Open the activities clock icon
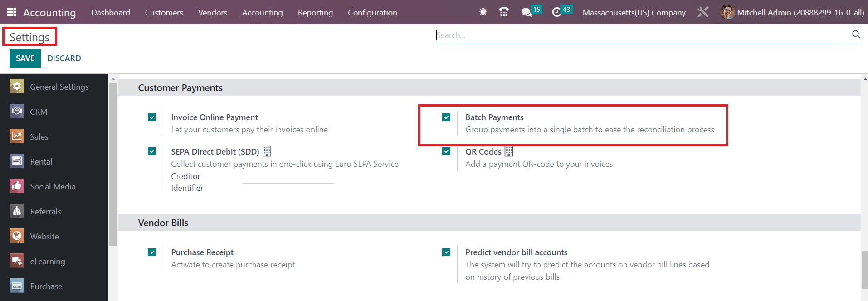The image size is (868, 301). [557, 12]
